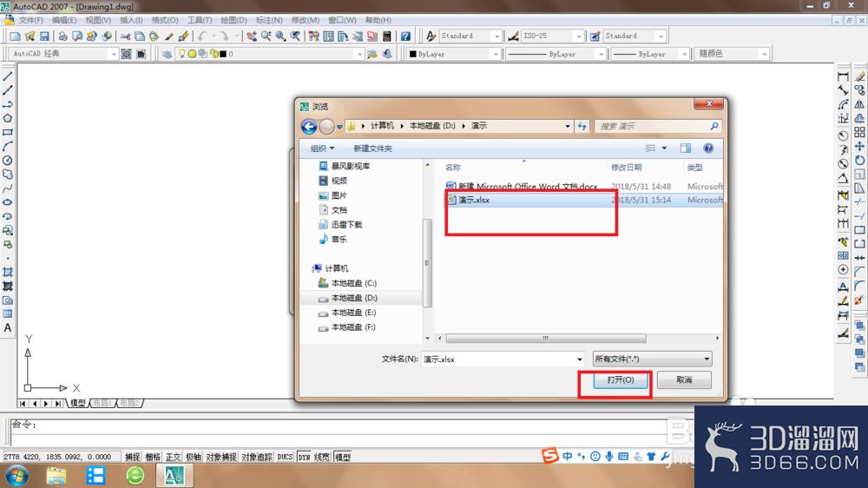Click the 取消 button
The width and height of the screenshot is (868, 488).
[684, 380]
